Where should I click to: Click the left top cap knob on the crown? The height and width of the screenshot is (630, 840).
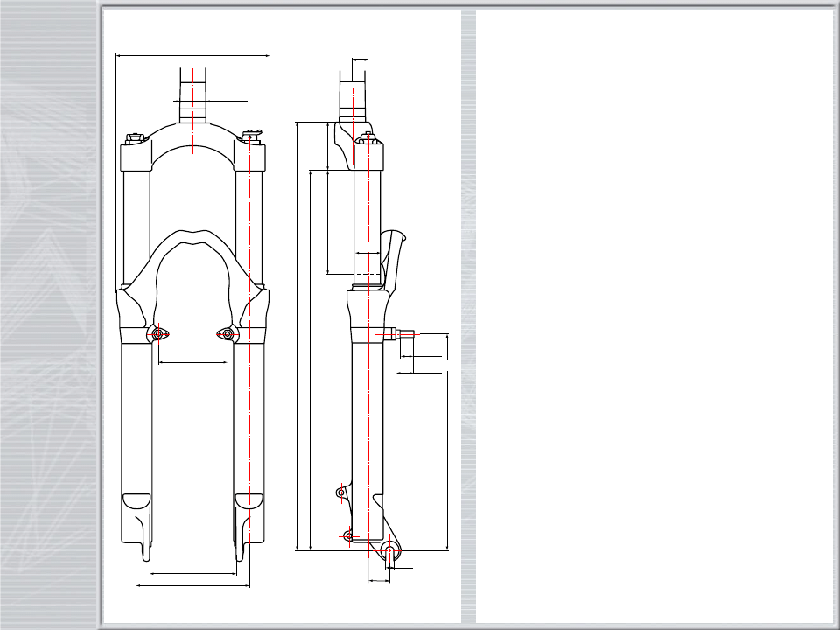(x=135, y=137)
